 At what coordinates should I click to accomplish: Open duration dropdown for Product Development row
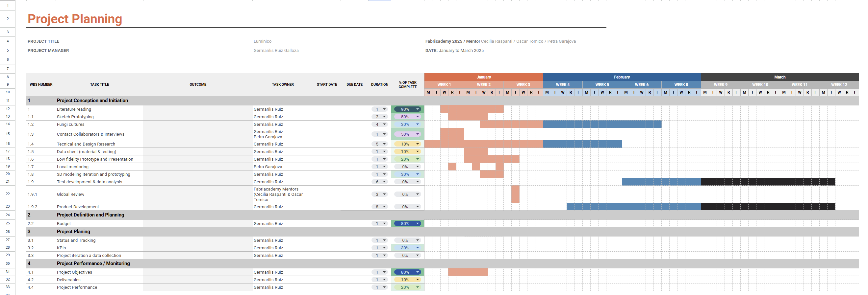click(x=380, y=207)
